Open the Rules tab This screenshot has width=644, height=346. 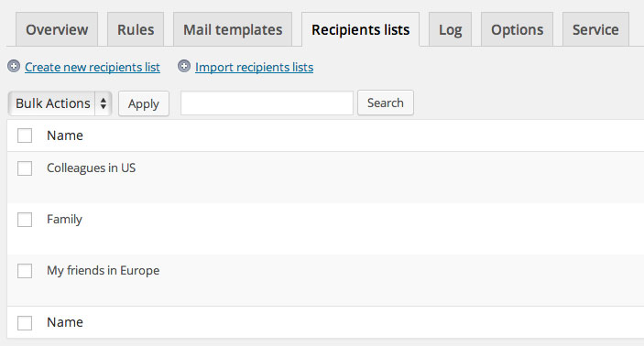136,29
